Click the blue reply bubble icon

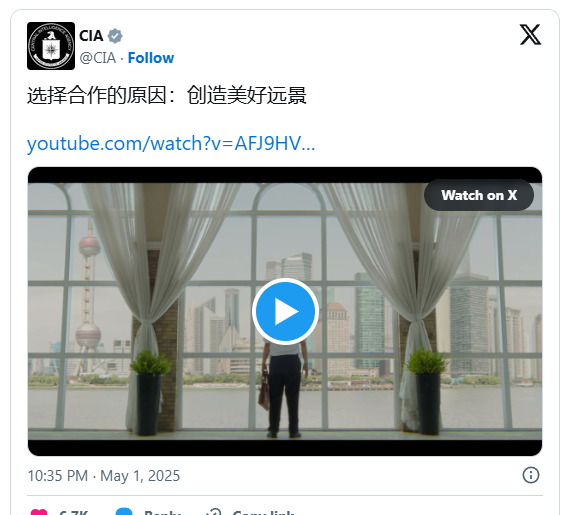(x=124, y=512)
